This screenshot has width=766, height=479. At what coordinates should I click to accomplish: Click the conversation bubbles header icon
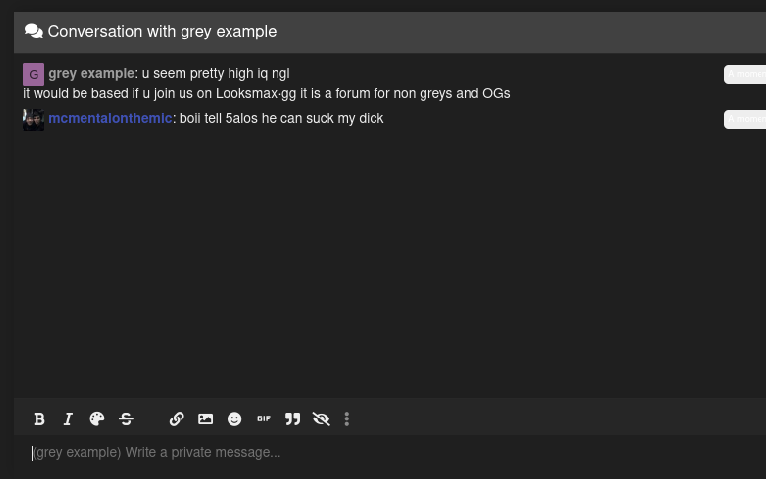pos(34,31)
